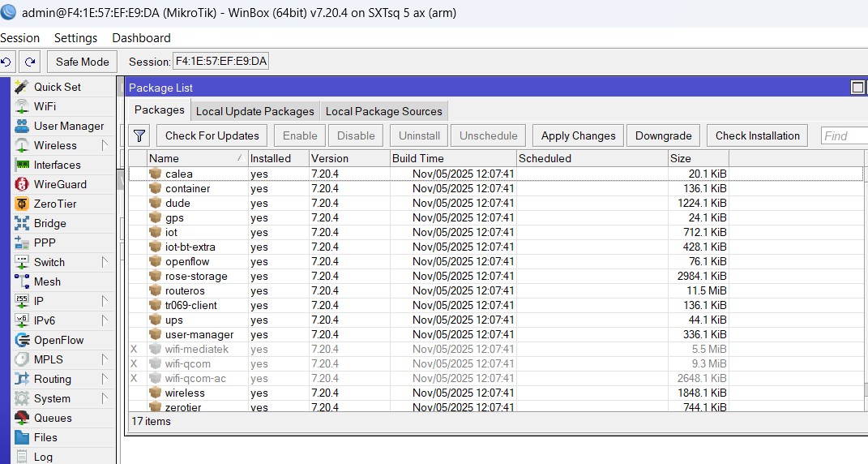
Task: Select the dude package row
Action: 496,203
